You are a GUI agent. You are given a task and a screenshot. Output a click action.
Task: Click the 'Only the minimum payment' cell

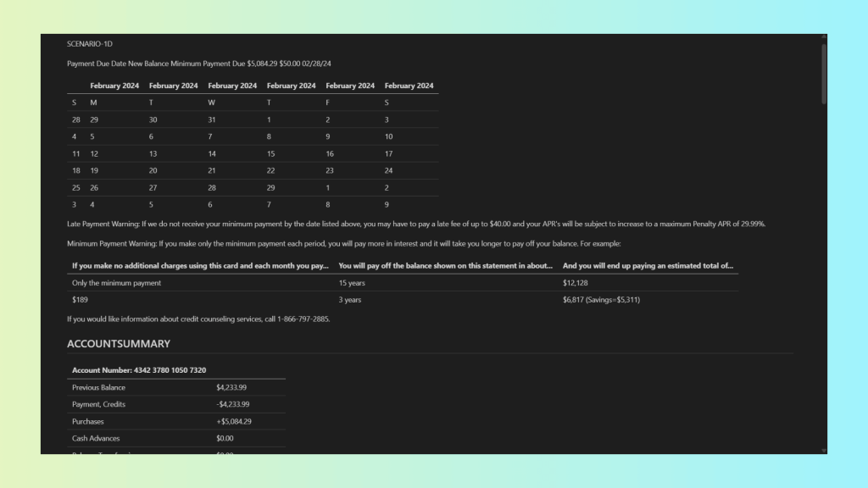[x=116, y=283]
